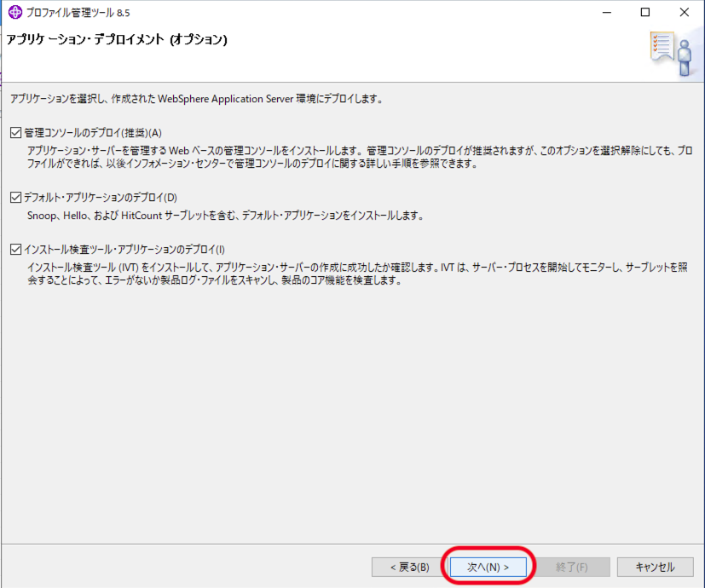Screen dimensions: 705x588
Task: Maximize the プロファイル管理ツール window
Action: pos(645,12)
